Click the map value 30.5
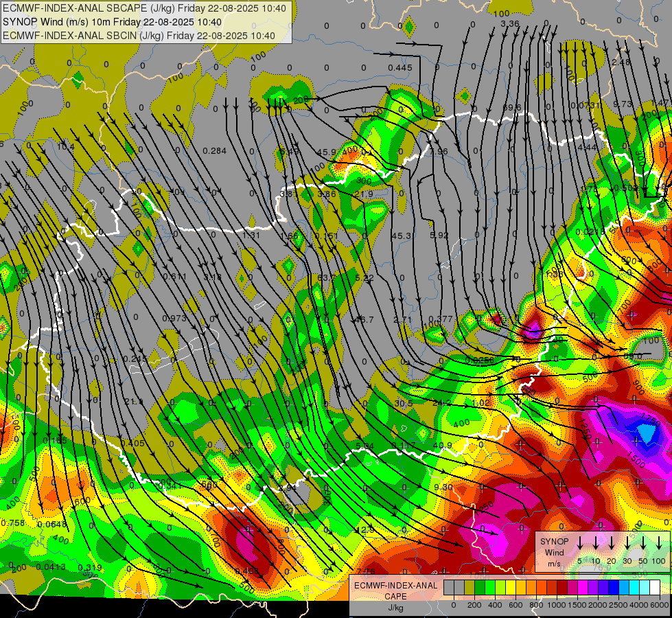 [x=404, y=404]
